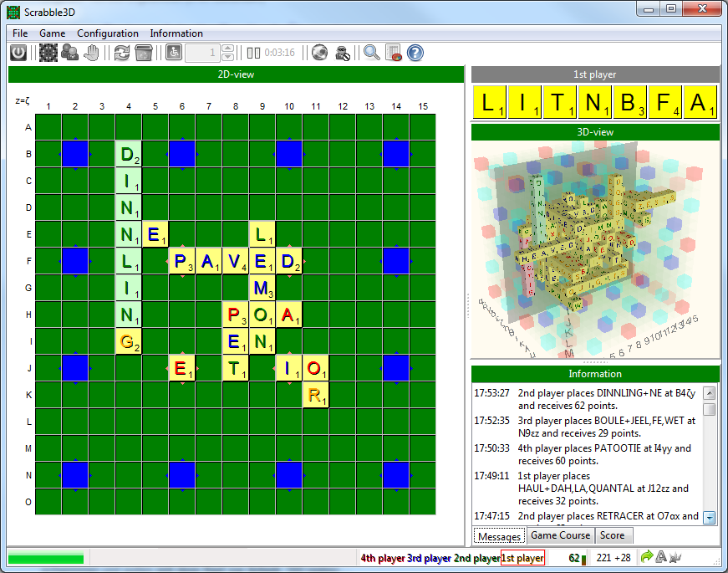Click the 3D-view panel header
Image resolution: width=728 pixels, height=573 pixels.
[595, 132]
